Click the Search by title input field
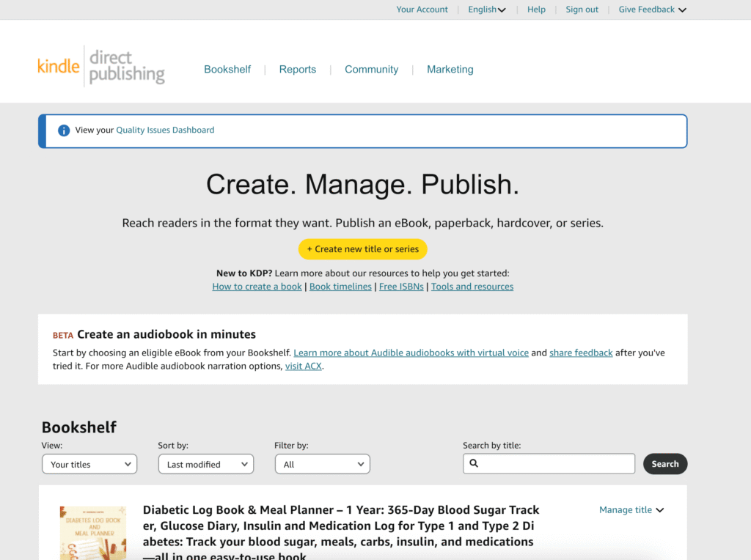 tap(549, 463)
